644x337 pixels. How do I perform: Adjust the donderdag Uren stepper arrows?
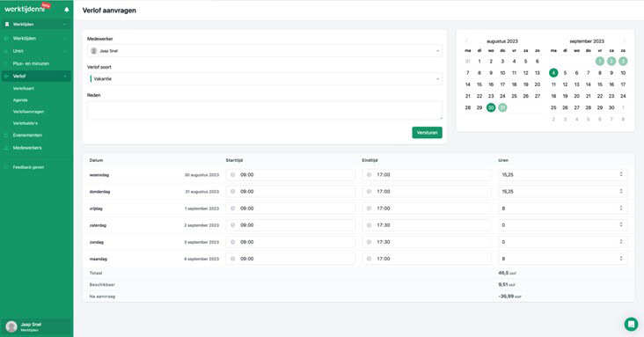coord(621,191)
